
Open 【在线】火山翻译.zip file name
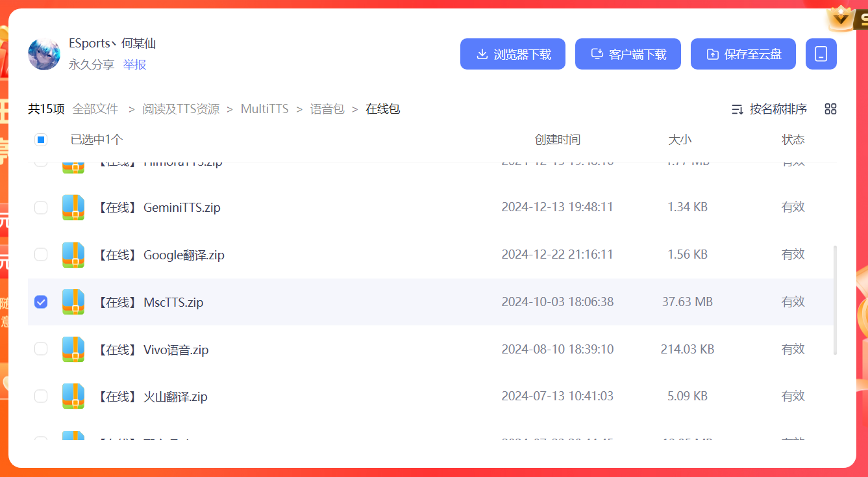point(151,396)
